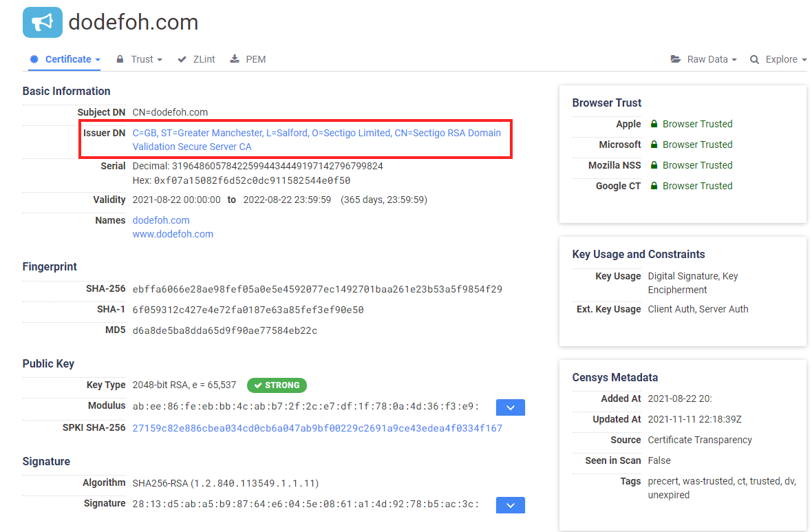Click the Public Key section heading
812x532 pixels.
(48, 363)
